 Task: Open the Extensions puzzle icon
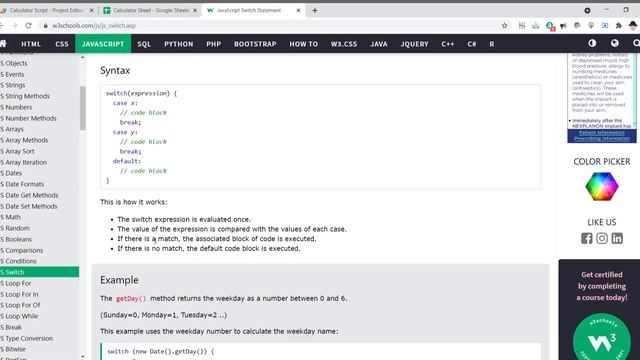tap(619, 26)
